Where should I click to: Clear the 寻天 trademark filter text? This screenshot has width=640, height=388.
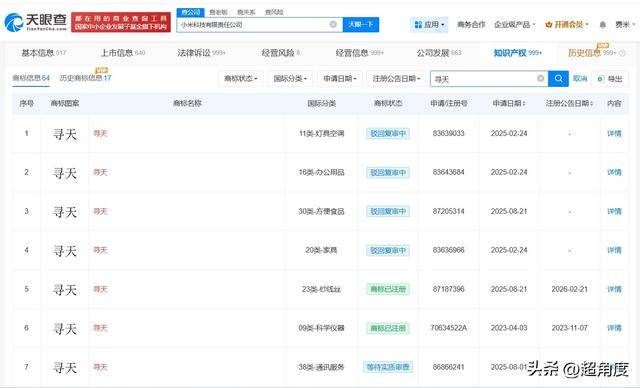coord(540,78)
